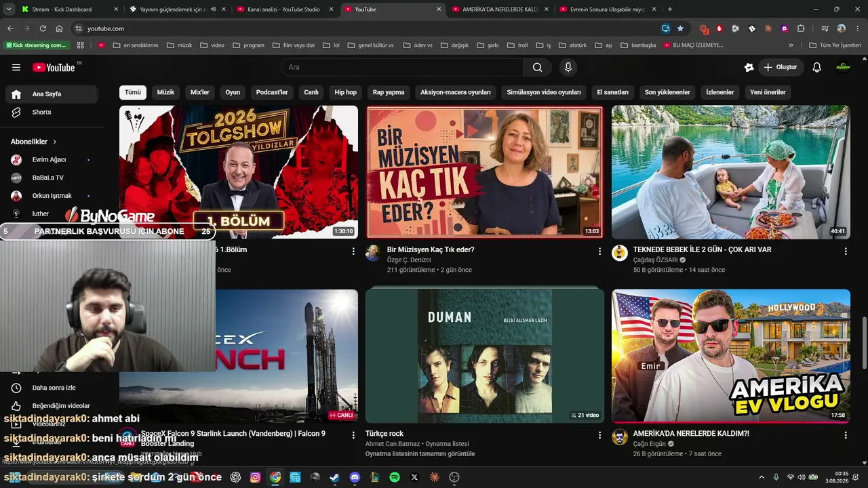Select the Yeni öneriler filter chip
This screenshot has height=488, width=868.
point(768,92)
